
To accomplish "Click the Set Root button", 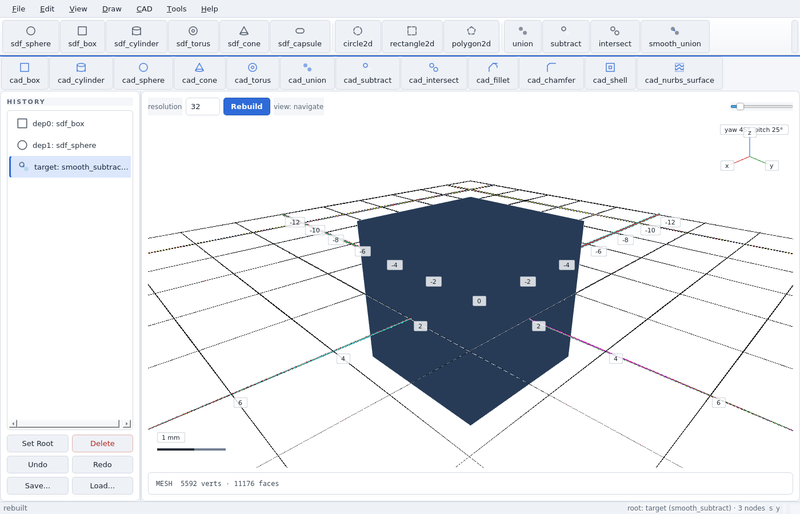I will pyautogui.click(x=37, y=444).
